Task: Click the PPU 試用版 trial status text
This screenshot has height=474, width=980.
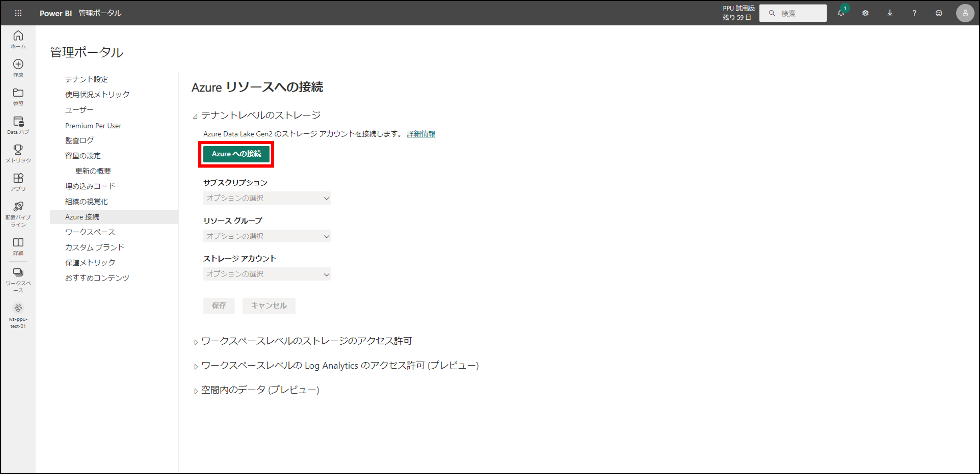Action: coord(739,13)
